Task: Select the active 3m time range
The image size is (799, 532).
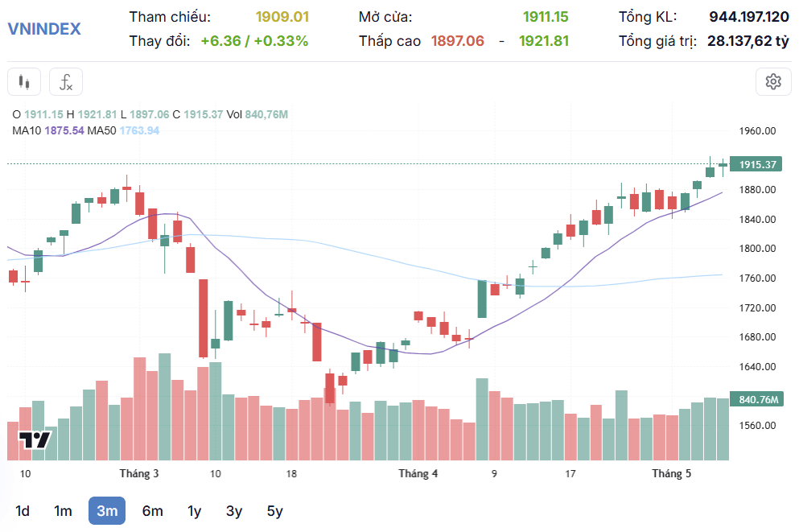Action: point(107,510)
